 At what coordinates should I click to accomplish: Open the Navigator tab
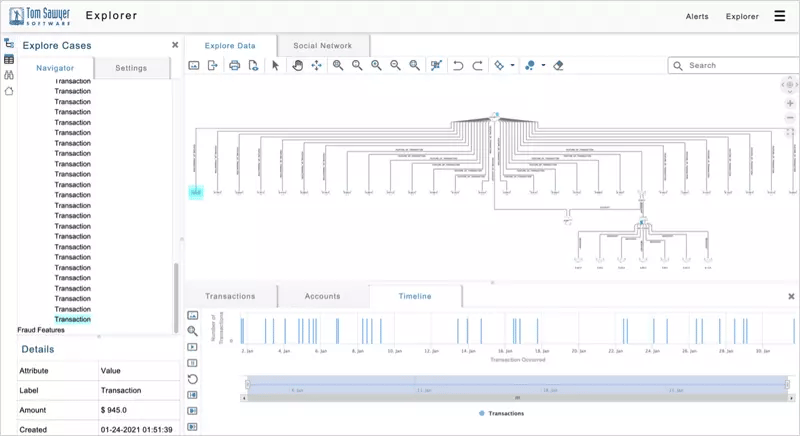coord(55,68)
